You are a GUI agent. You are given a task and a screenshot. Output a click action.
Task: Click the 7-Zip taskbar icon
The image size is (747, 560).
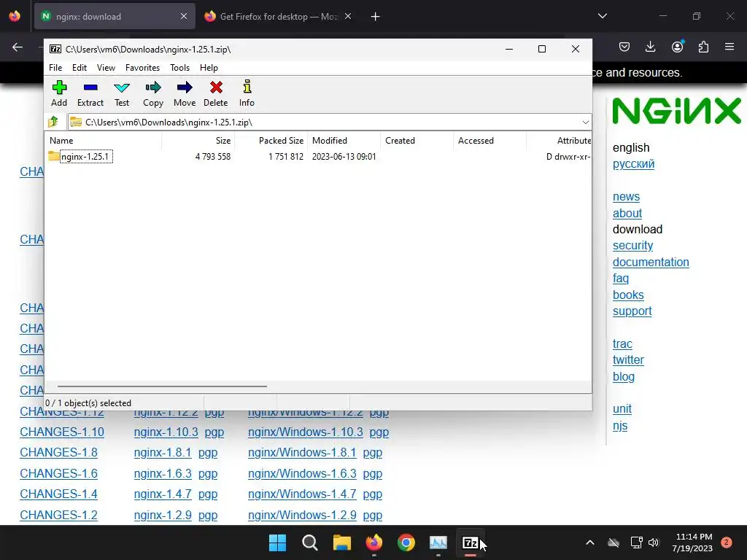pos(471,542)
